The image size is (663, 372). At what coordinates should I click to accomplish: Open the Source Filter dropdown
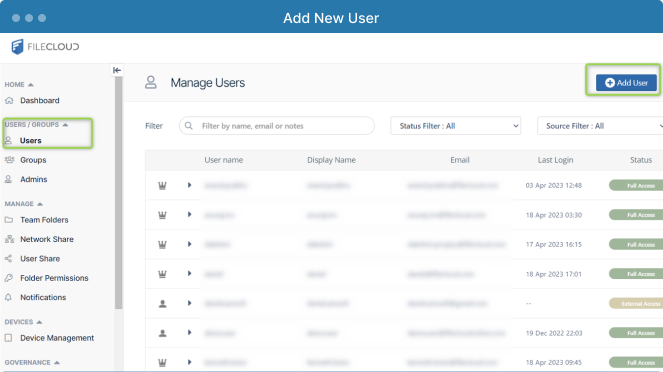click(600, 126)
